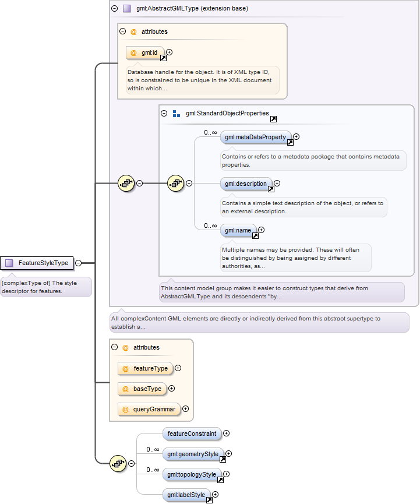Collapse the gml:StandardObjectProperties group

[164, 113]
